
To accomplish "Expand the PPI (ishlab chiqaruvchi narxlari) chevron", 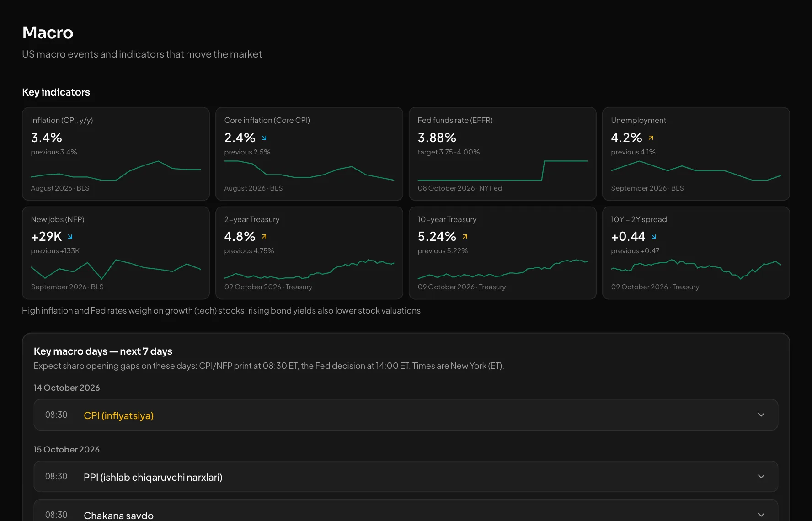I will pos(761,476).
